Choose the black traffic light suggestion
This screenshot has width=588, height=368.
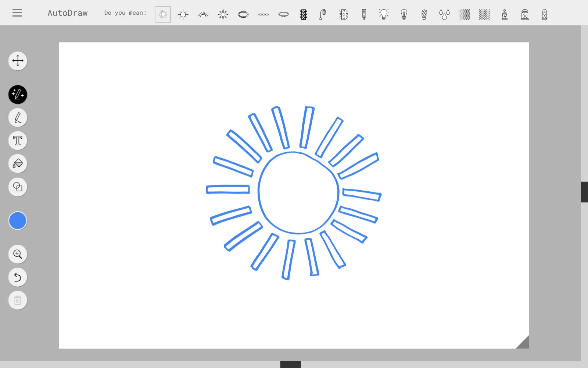(x=304, y=14)
